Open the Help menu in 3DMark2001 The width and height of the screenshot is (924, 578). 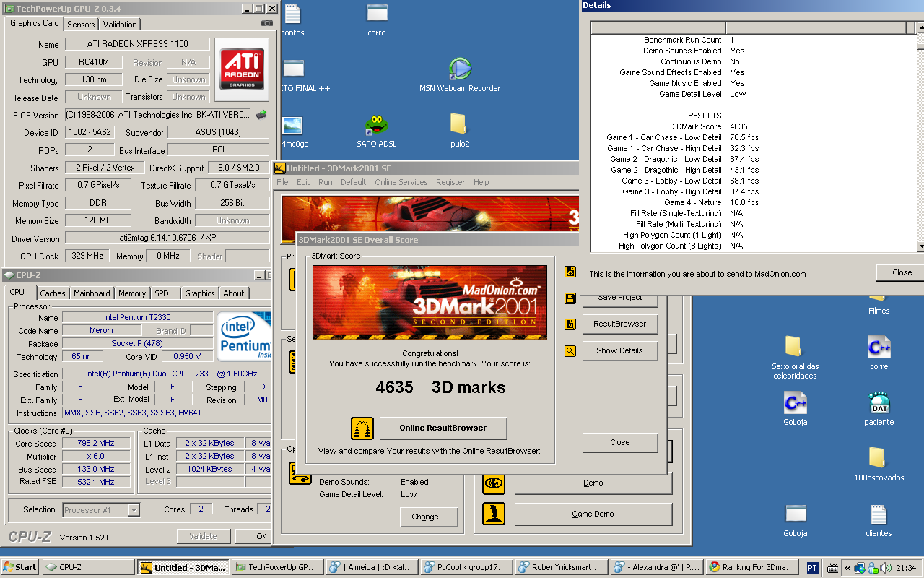pos(481,182)
